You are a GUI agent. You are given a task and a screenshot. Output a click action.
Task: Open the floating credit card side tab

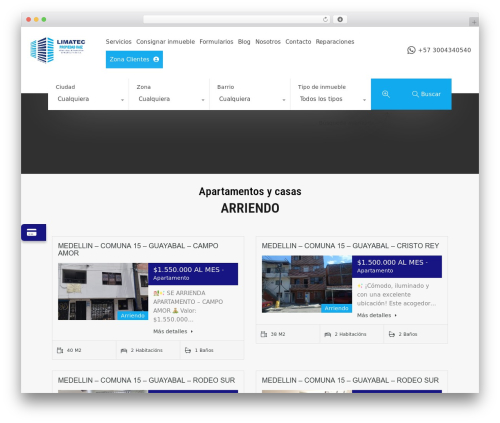tap(33, 232)
